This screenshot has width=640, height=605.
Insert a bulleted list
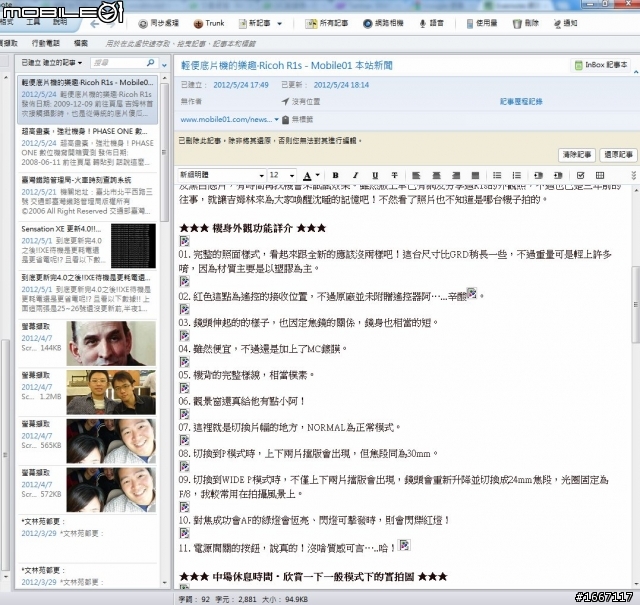tap(497, 175)
